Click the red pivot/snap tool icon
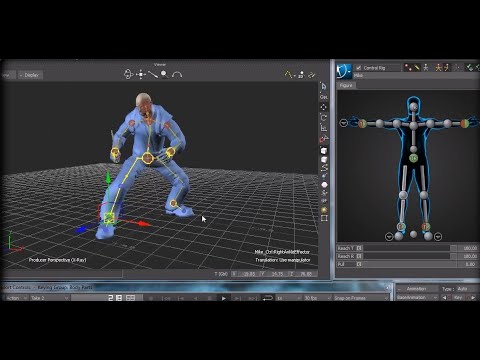Viewport: 480px width, 360px height. click(x=324, y=139)
